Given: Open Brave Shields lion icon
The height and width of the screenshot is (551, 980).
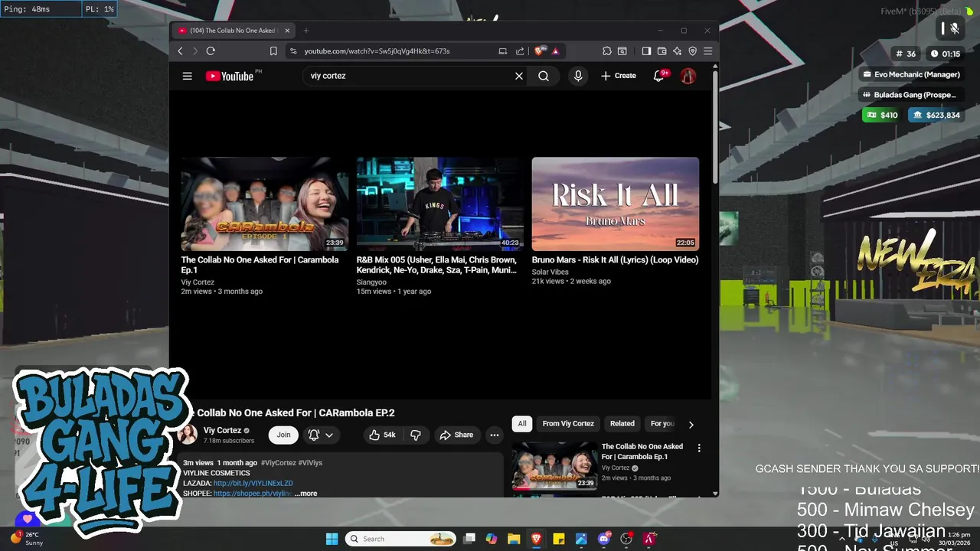Looking at the screenshot, I should (540, 51).
